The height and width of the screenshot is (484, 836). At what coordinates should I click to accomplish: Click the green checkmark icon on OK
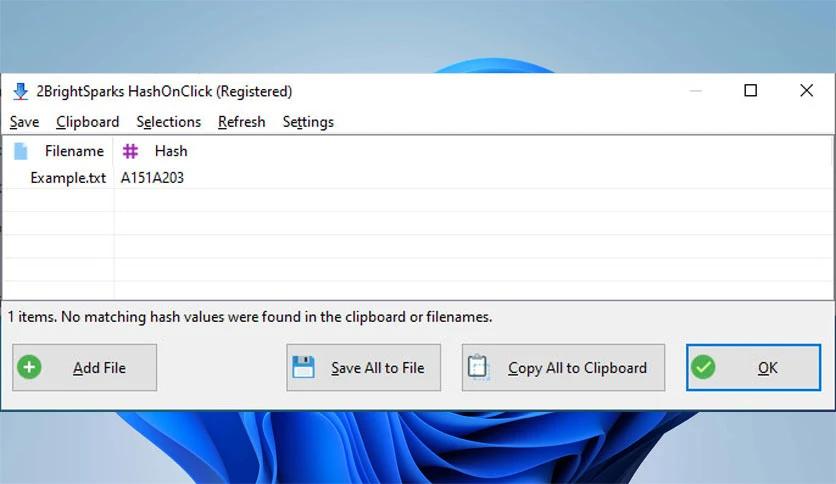pos(703,367)
